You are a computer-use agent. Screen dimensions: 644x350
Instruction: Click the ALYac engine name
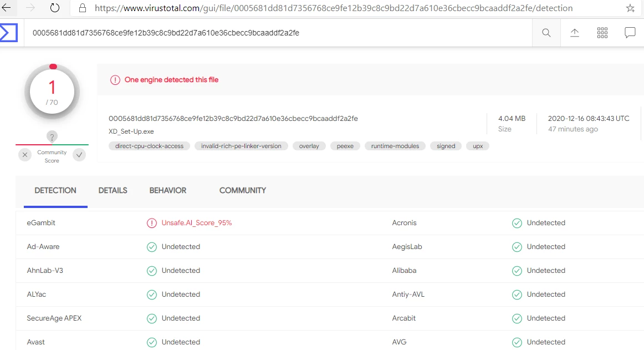pos(37,295)
